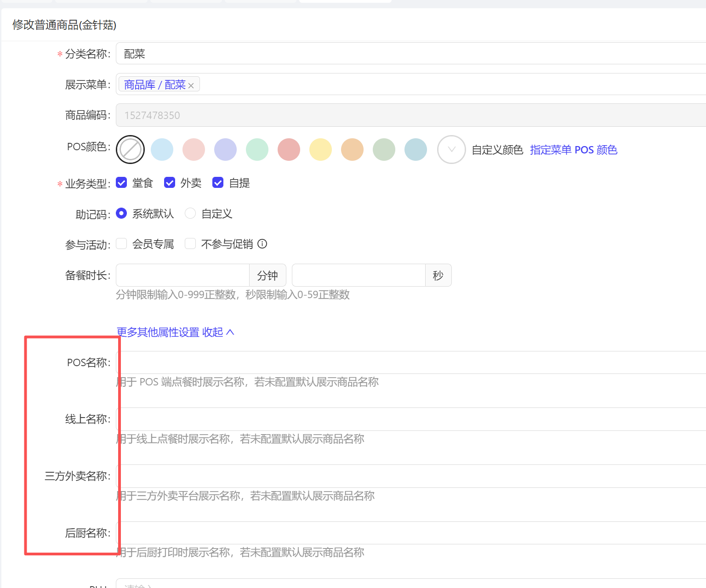This screenshot has width=706, height=588.
Task: Enable the 会员专属 checkbox
Action: 121,244
